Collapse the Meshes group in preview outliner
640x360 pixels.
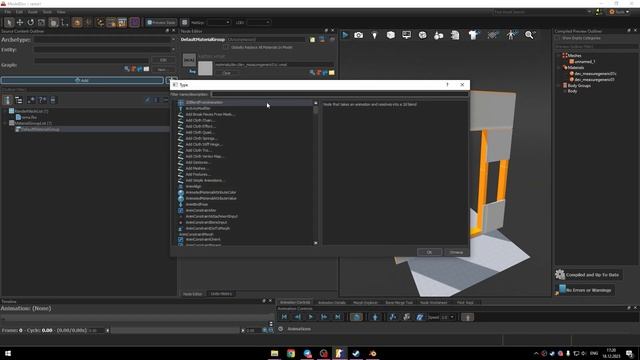559,56
